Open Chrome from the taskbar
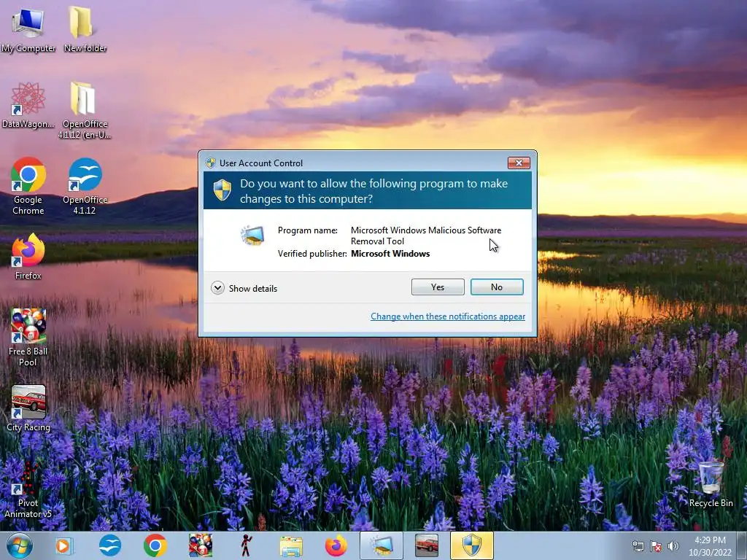This screenshot has height=560, width=747. (x=155, y=545)
